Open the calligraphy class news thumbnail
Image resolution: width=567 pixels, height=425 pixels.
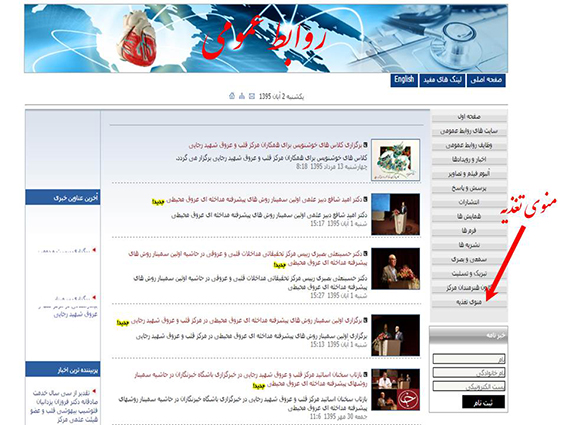(396, 160)
